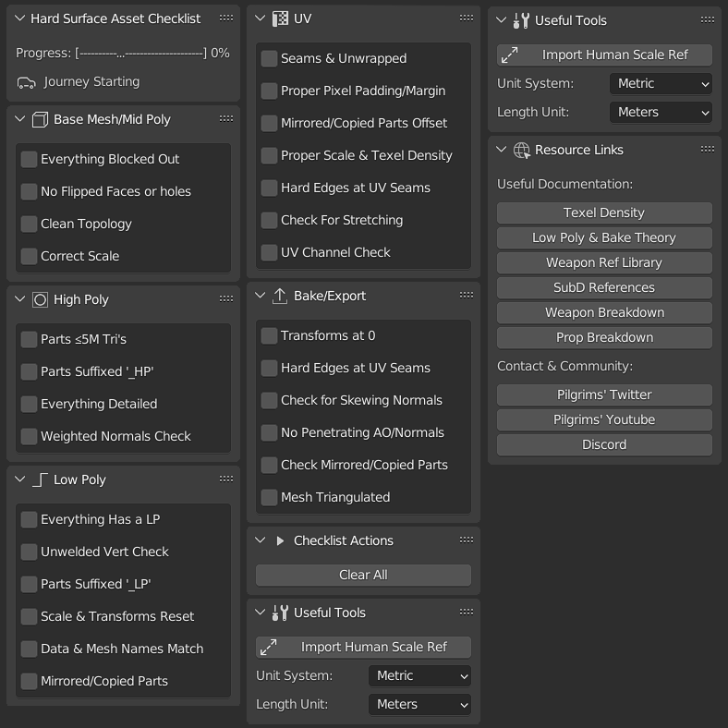Click the Checklist Actions play icon
The height and width of the screenshot is (728, 728).
pos(280,540)
